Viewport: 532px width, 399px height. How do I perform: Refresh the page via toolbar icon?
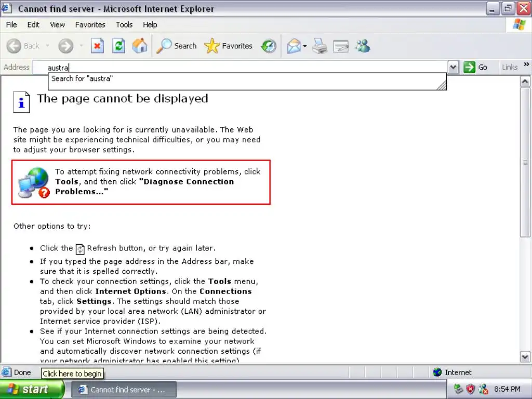click(x=118, y=46)
